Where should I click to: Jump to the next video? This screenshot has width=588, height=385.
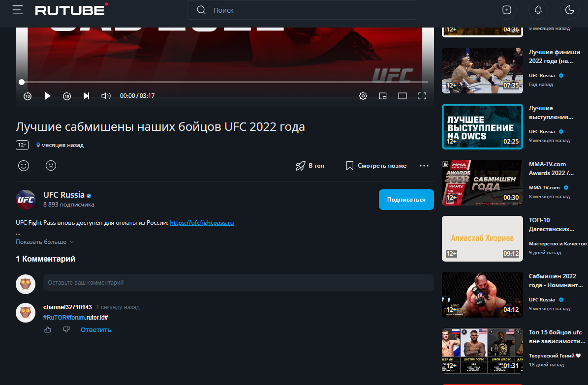[x=86, y=96]
